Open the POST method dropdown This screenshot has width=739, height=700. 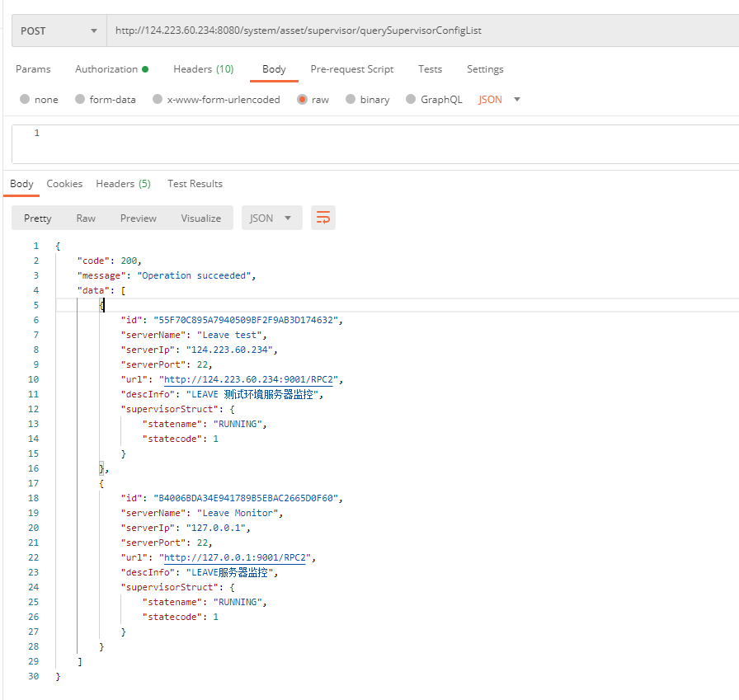[x=58, y=31]
